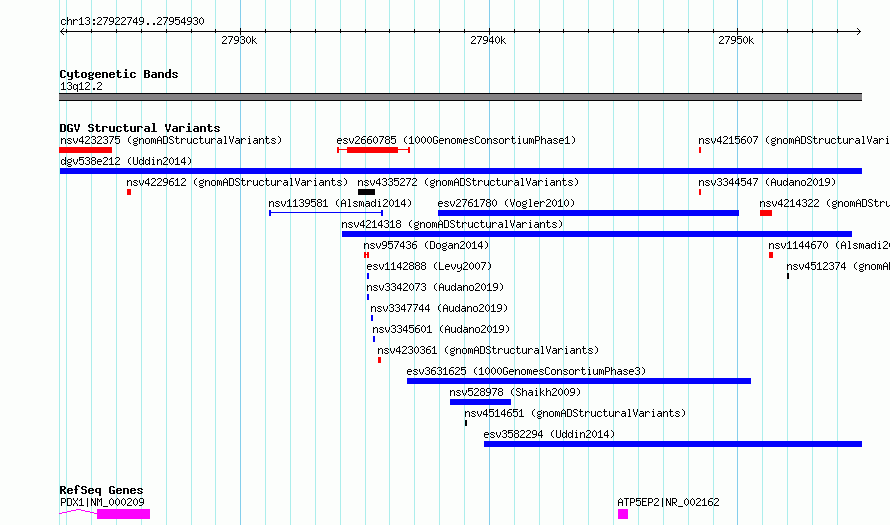Click the PDX1|NM_000209 gene label
The image size is (890, 525).
pyautogui.click(x=102, y=502)
